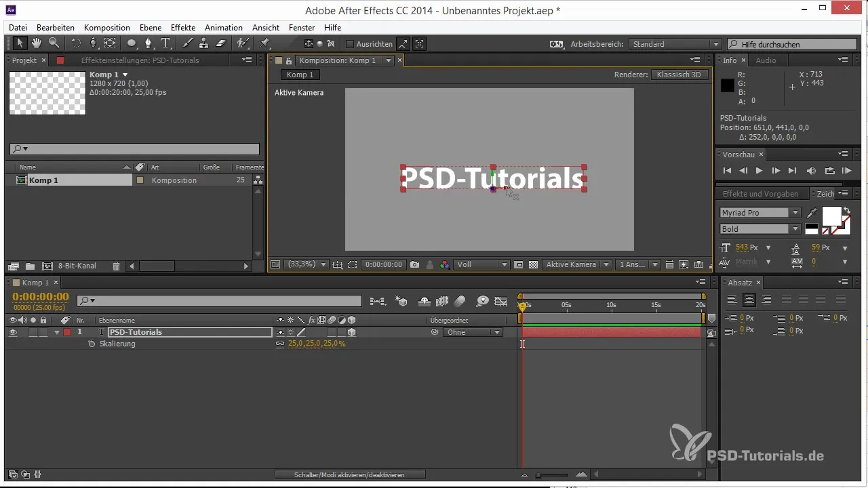Screen dimensions: 868x488
Task: Select the Brush tool
Action: pyautogui.click(x=189, y=43)
